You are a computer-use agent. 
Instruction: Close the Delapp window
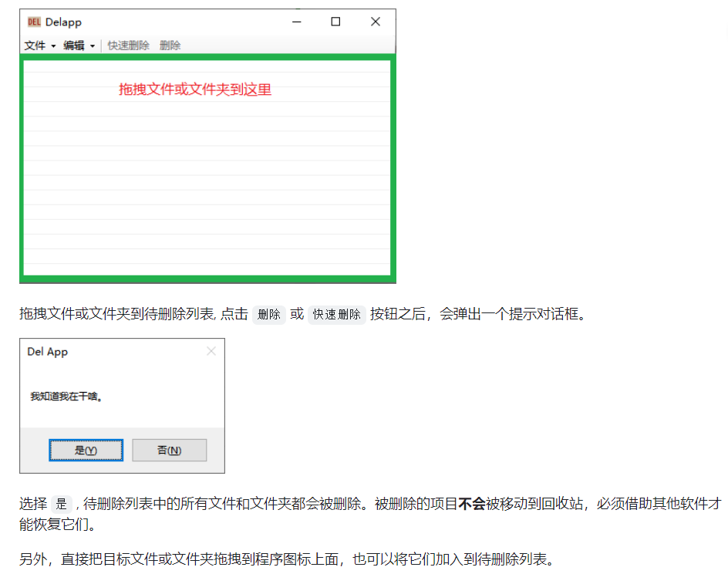pyautogui.click(x=376, y=22)
